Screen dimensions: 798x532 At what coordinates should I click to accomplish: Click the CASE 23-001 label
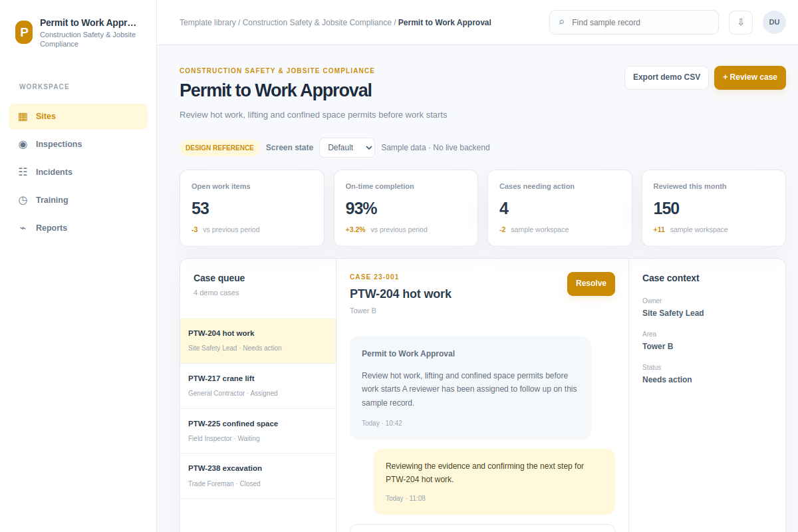374,277
